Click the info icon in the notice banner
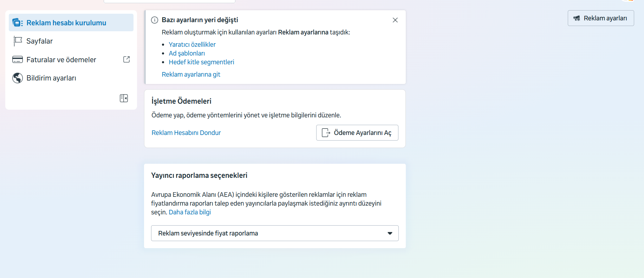This screenshot has height=278, width=644. [155, 20]
